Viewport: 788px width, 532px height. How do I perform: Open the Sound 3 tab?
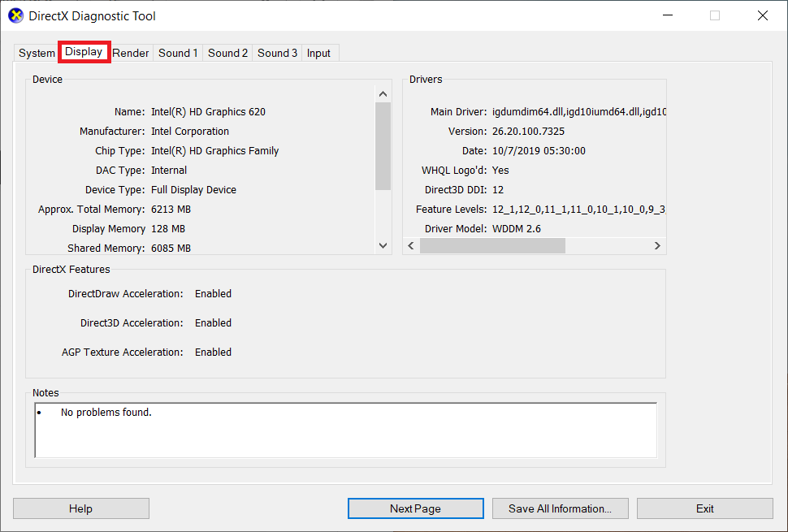[x=277, y=53]
